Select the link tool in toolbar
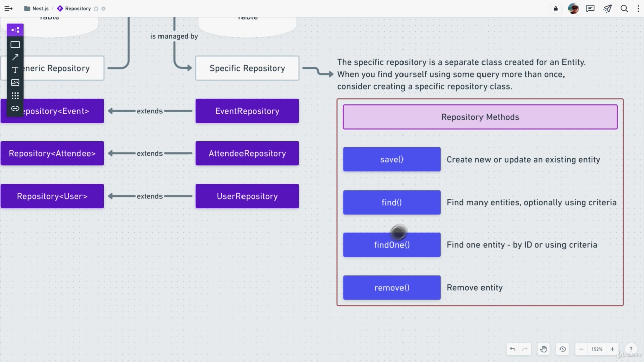The height and width of the screenshot is (362, 644). [x=15, y=108]
